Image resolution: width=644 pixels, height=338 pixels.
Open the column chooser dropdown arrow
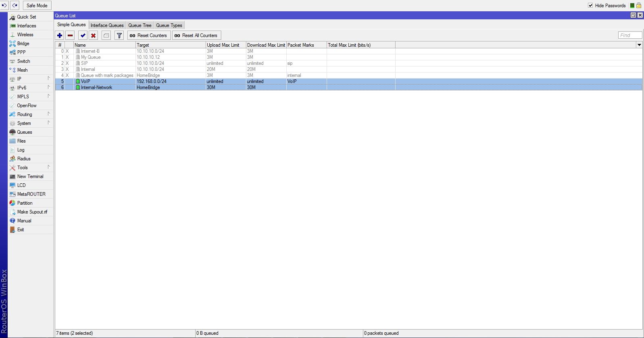point(639,45)
